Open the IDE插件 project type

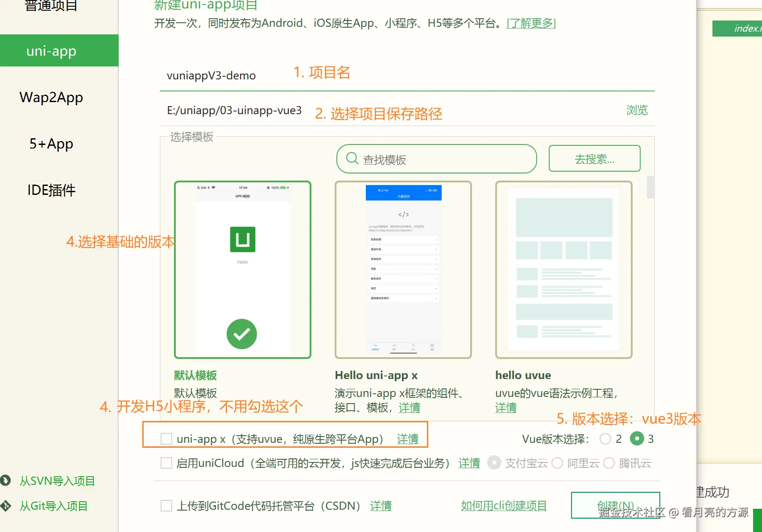pyautogui.click(x=51, y=190)
